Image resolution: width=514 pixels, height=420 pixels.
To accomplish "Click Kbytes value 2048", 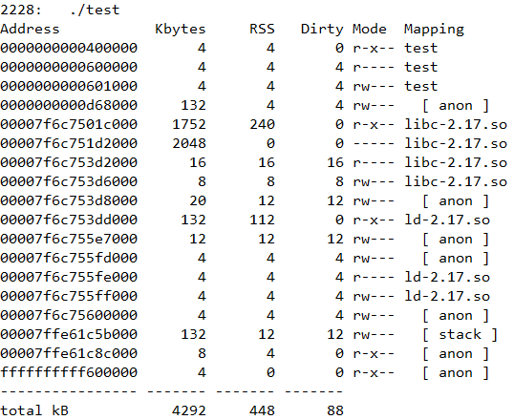I will (x=189, y=143).
